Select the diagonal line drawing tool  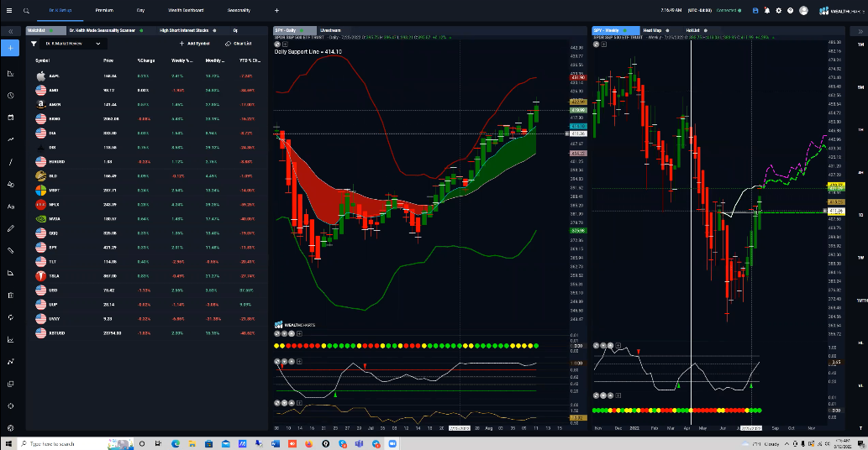(x=11, y=162)
